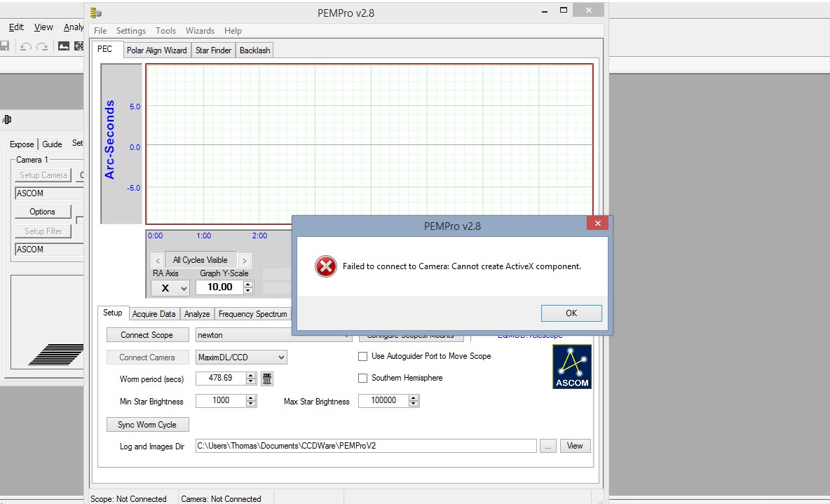Click the Graph Y-Scale value field
Screen dimensions: 830x504
click(219, 287)
